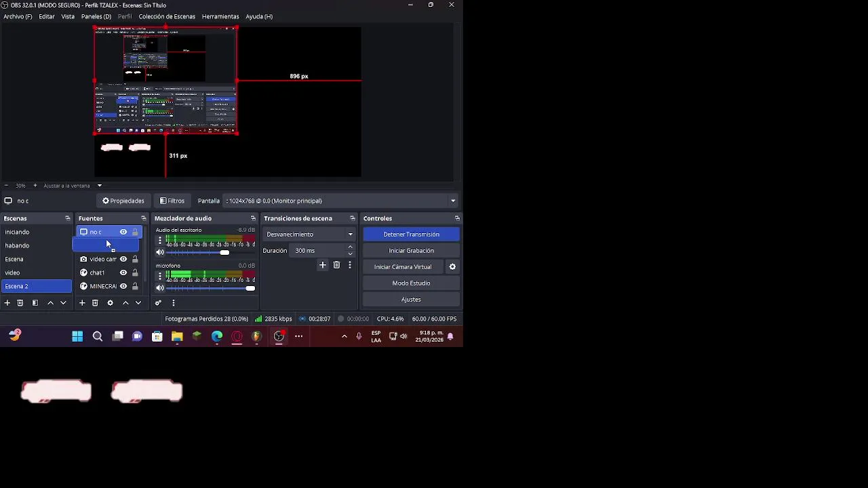Open the Editar menu
The height and width of the screenshot is (488, 868).
[x=47, y=16]
